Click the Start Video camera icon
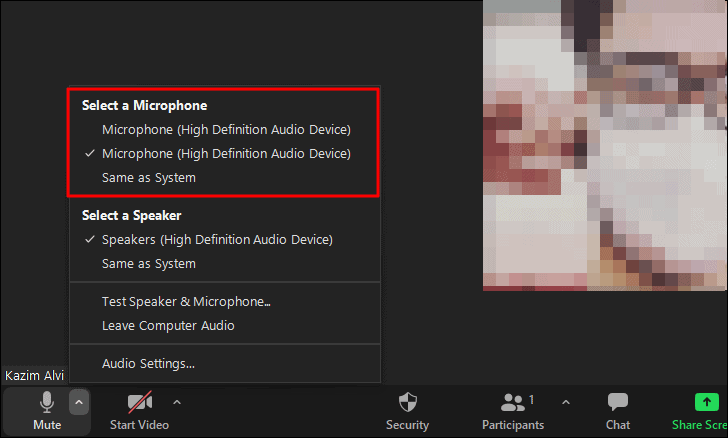The width and height of the screenshot is (728, 438). [140, 402]
